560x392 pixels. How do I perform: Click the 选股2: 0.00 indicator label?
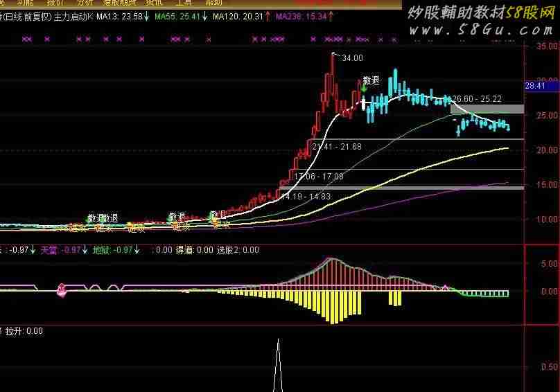click(238, 250)
